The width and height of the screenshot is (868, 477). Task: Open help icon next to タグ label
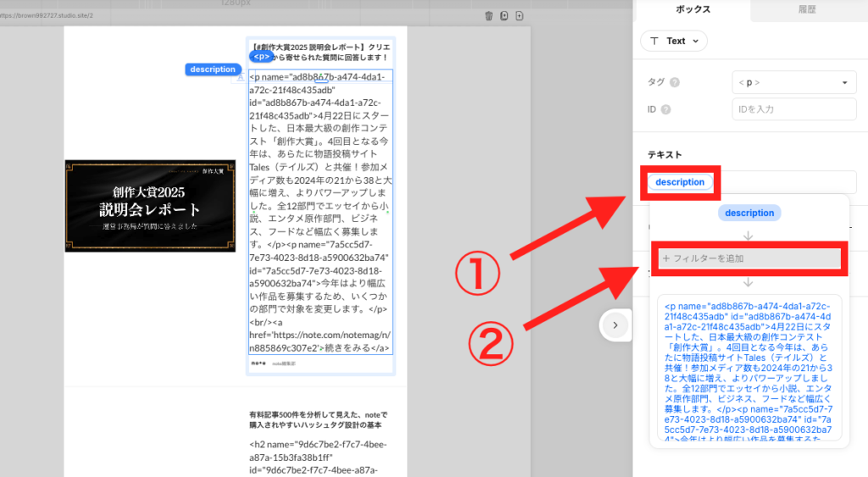pos(674,82)
